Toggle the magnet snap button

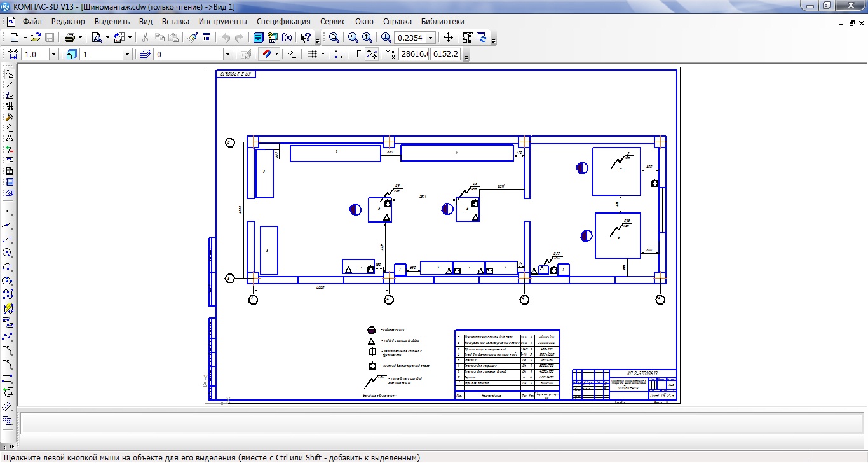pyautogui.click(x=267, y=55)
